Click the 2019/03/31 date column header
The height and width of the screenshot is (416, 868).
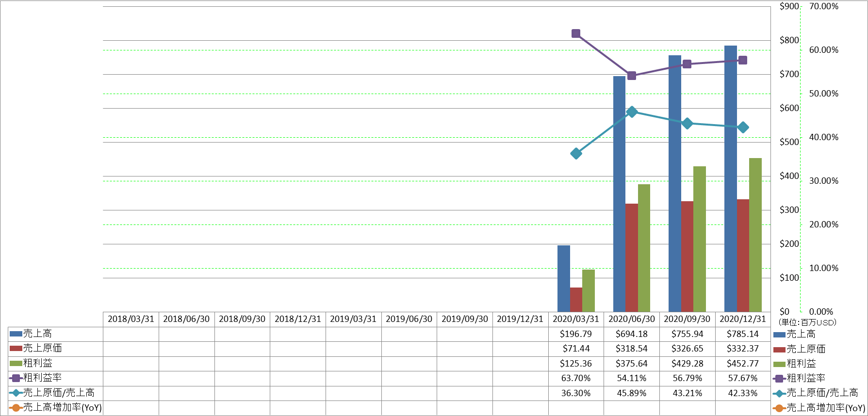pyautogui.click(x=353, y=319)
